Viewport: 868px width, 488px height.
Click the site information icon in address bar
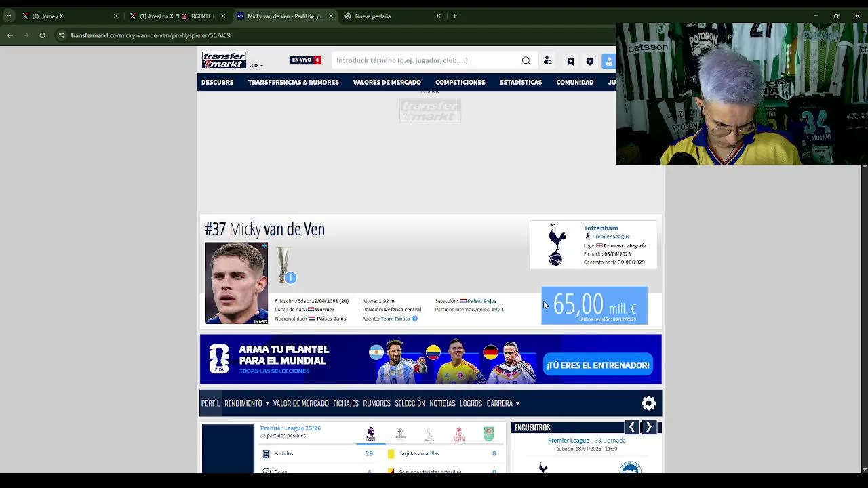tap(62, 35)
